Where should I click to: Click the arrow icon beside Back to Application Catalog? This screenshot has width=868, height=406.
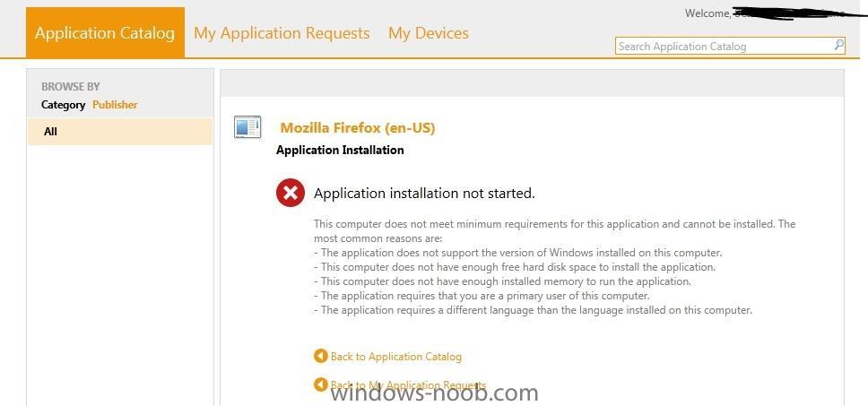click(x=320, y=356)
